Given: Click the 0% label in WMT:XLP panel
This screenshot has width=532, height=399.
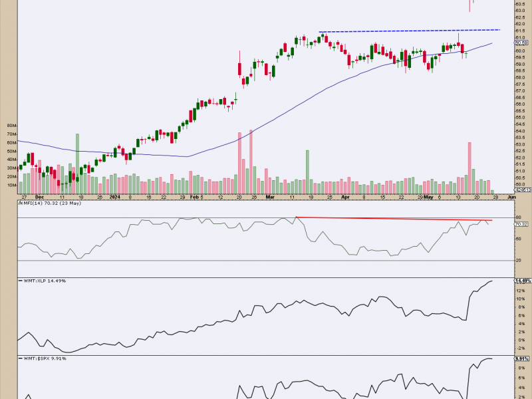Looking at the screenshot, I should click(x=521, y=340).
